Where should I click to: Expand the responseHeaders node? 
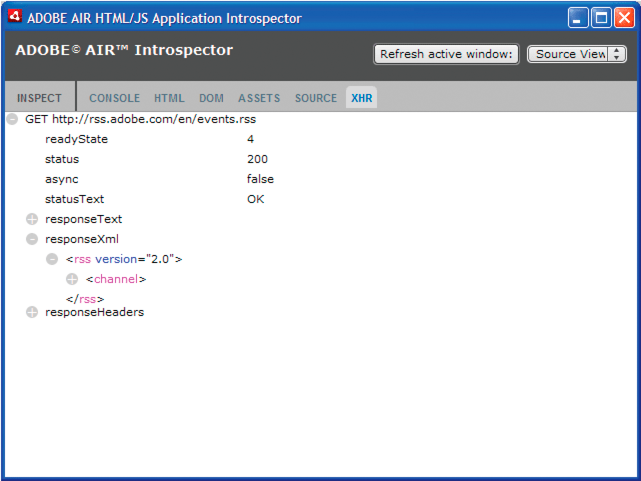coord(32,312)
